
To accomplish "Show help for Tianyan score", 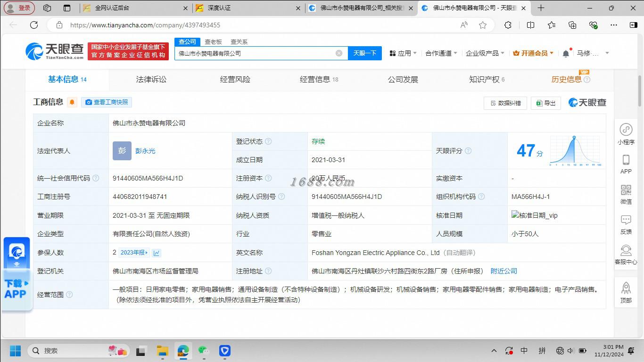I will click(468, 151).
